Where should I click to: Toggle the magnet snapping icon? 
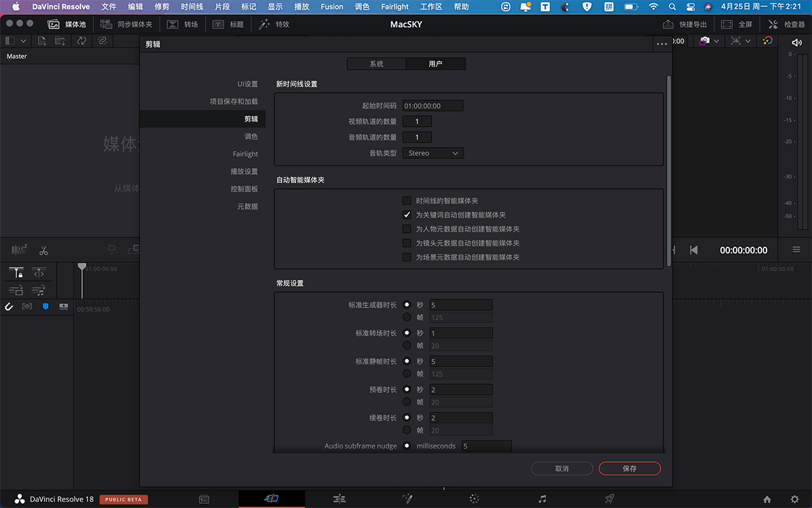(9, 306)
